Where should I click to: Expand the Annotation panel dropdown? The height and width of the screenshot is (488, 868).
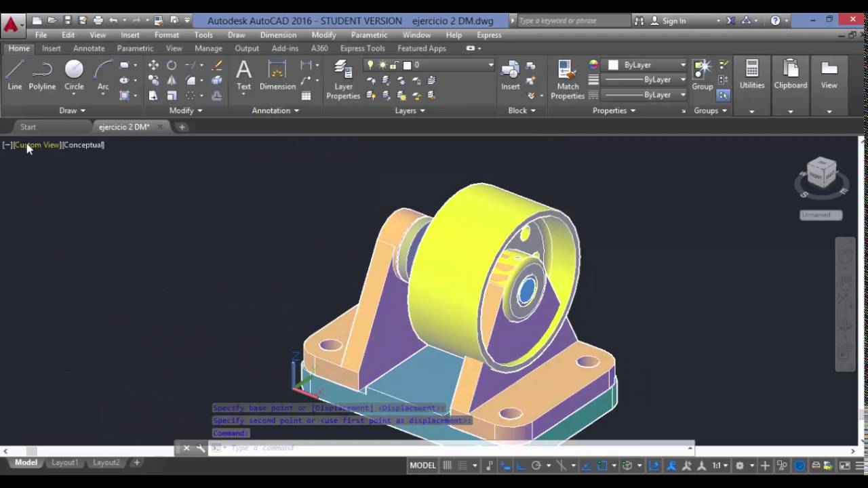click(275, 110)
